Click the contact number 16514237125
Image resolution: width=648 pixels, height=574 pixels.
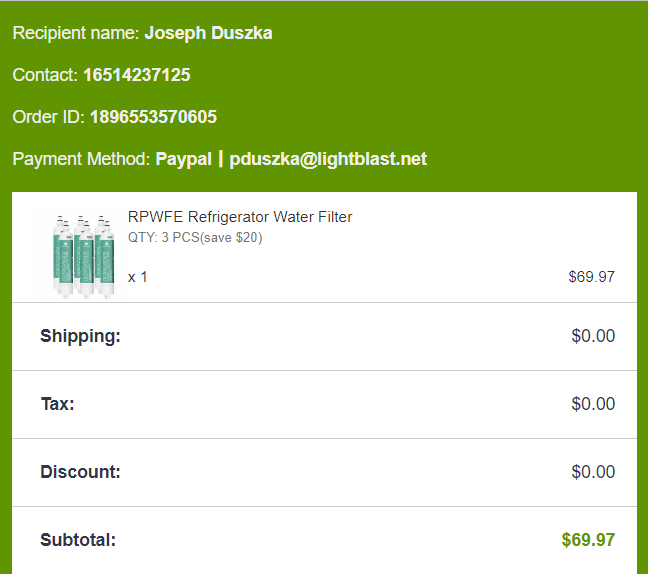(x=137, y=75)
